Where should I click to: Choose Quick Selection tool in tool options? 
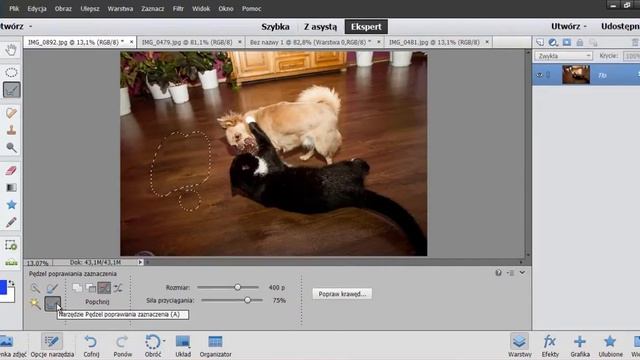click(x=36, y=288)
